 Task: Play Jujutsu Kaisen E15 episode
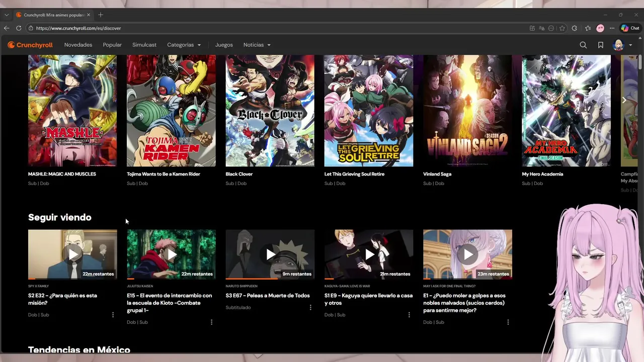pyautogui.click(x=171, y=254)
